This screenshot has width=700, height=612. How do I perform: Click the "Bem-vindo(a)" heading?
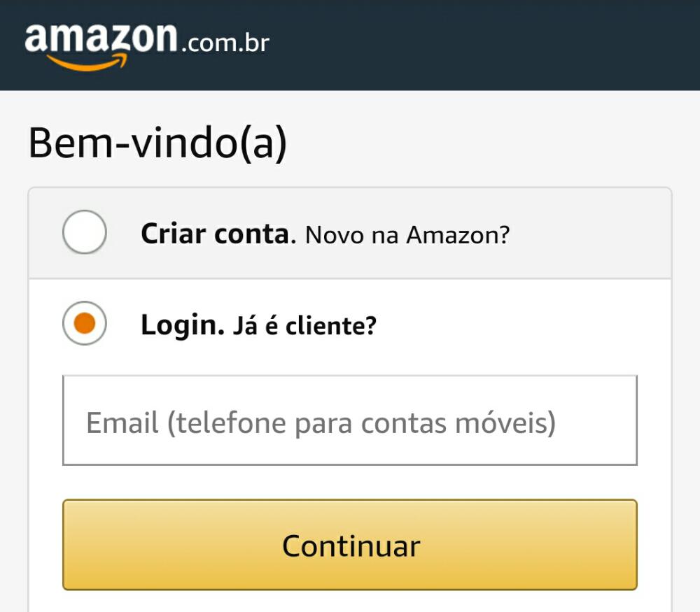click(157, 144)
